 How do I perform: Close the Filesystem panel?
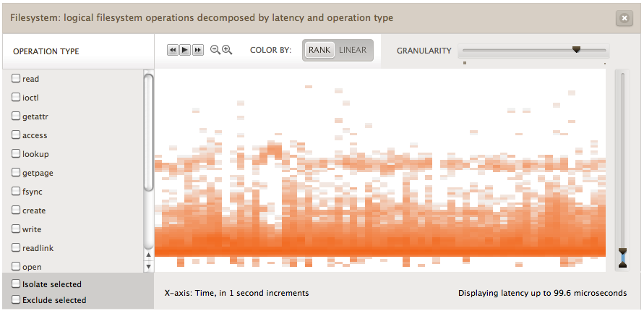pos(624,19)
